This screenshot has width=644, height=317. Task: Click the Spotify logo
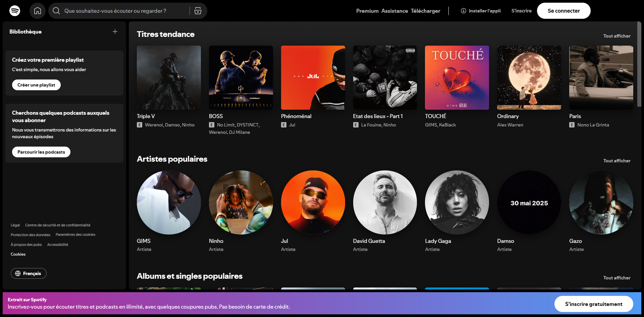point(15,11)
